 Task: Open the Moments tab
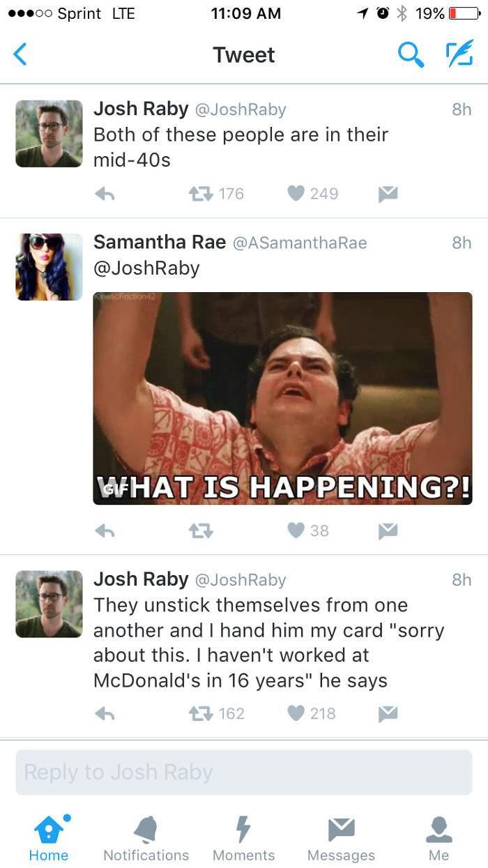[x=243, y=839]
